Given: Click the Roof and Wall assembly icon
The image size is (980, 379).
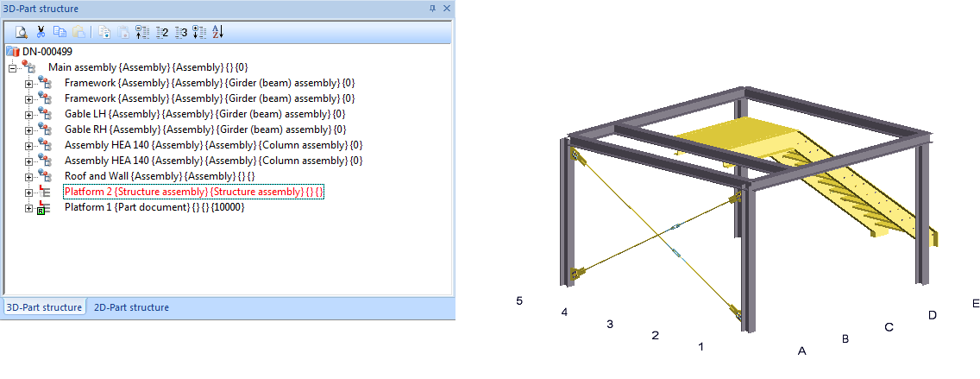Looking at the screenshot, I should (x=45, y=176).
